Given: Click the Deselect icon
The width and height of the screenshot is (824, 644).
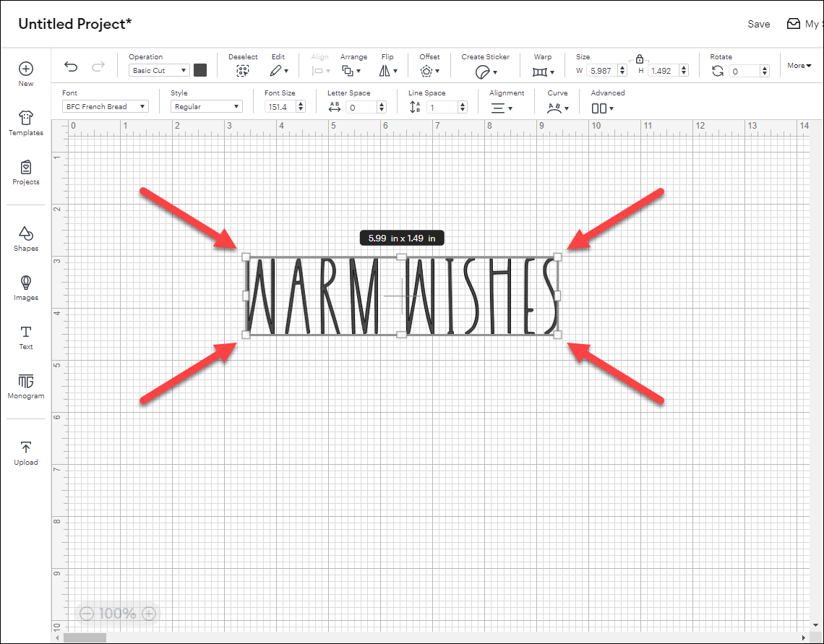Looking at the screenshot, I should tap(243, 71).
